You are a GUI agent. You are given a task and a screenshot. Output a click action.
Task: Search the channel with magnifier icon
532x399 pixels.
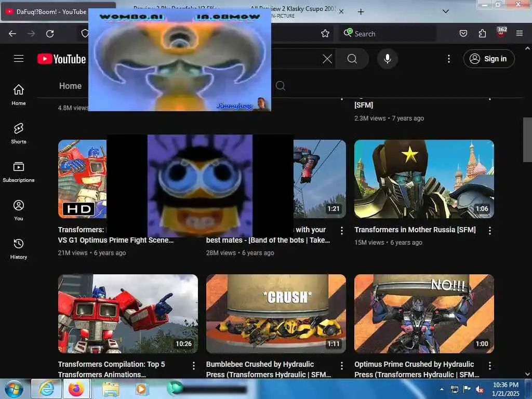pyautogui.click(x=280, y=86)
